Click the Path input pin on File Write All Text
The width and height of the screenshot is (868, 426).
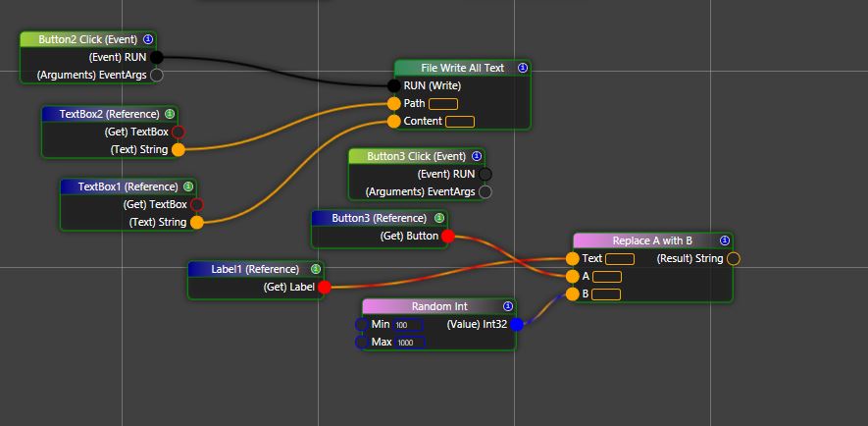pos(393,104)
